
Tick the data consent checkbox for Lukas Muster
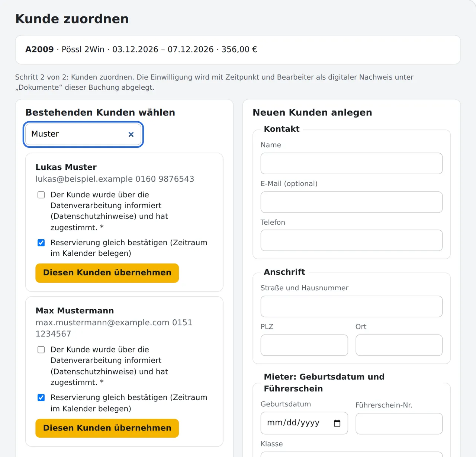click(x=41, y=195)
